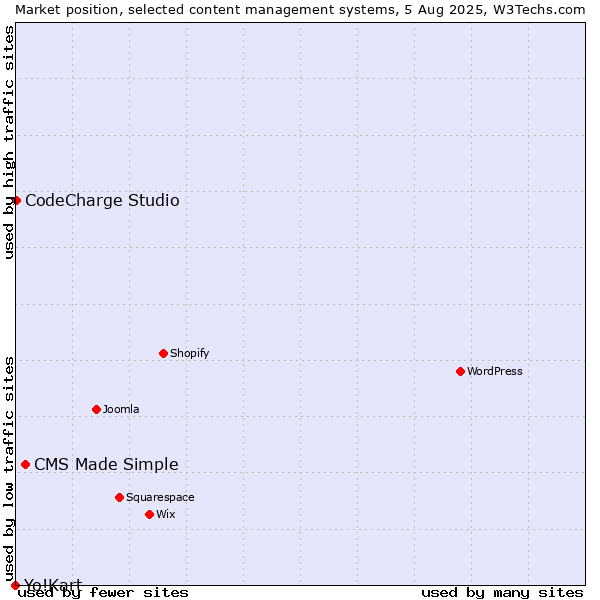This screenshot has width=600, height=600.
Task: Click the Joomla red diamond marker
Action: point(96,409)
